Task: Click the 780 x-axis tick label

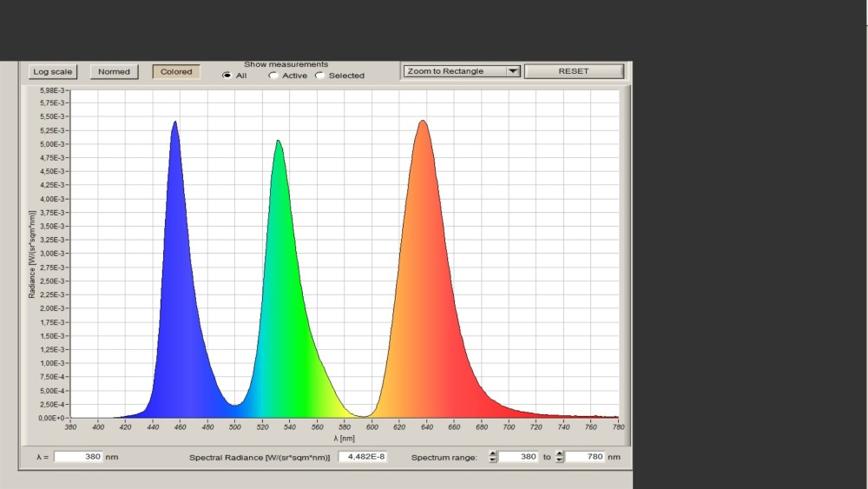Action: coord(618,427)
